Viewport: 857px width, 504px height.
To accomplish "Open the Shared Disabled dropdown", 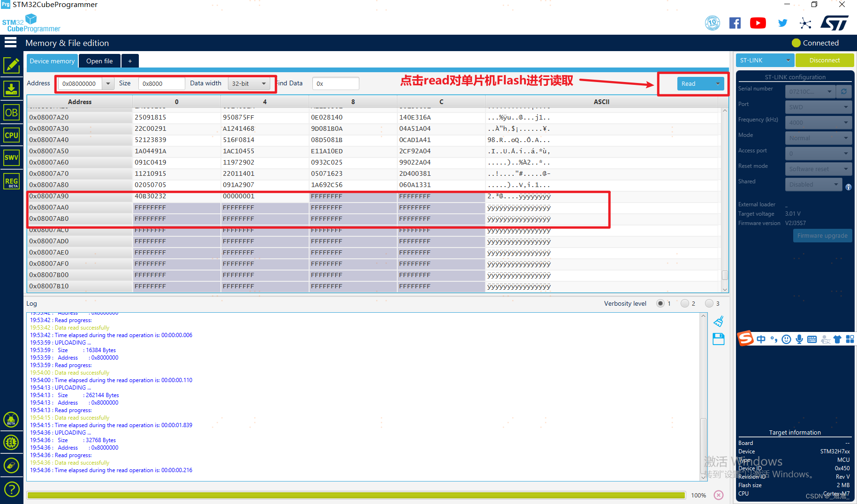I will click(814, 184).
